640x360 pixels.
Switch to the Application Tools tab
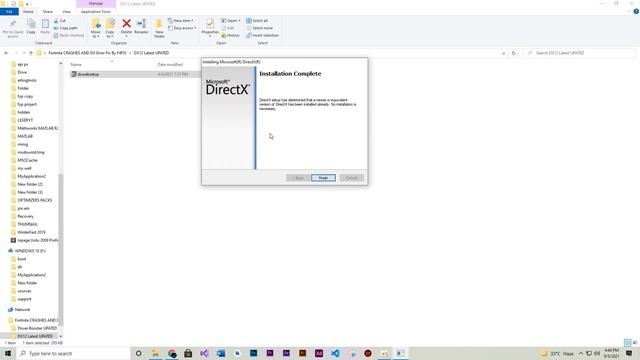[x=96, y=12]
